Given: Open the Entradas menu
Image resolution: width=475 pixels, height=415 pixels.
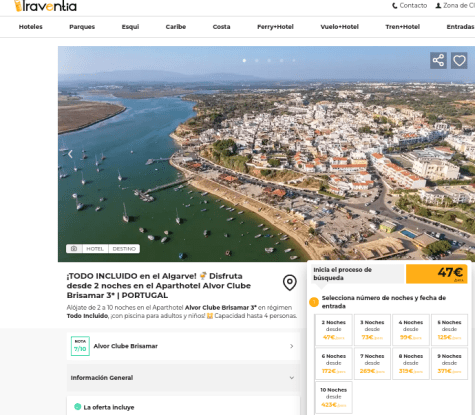Looking at the screenshot, I should (x=460, y=27).
